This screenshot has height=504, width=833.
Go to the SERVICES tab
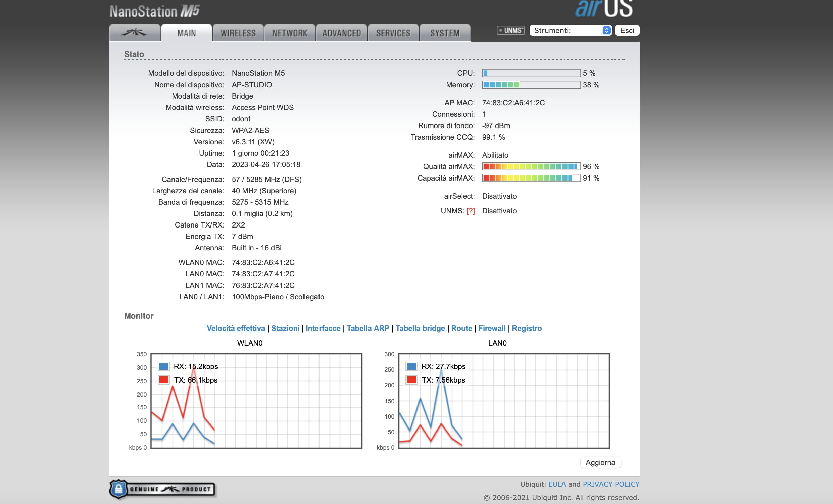pyautogui.click(x=394, y=33)
